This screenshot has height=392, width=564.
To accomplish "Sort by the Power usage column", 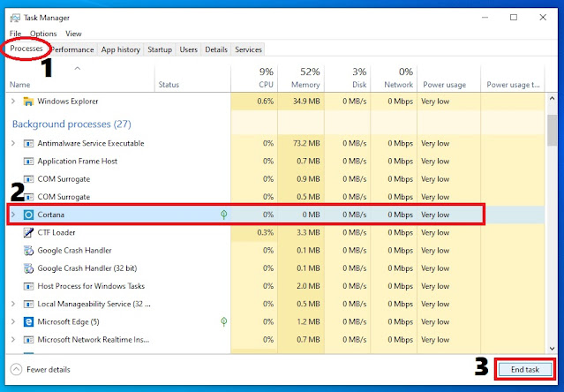I will [448, 78].
